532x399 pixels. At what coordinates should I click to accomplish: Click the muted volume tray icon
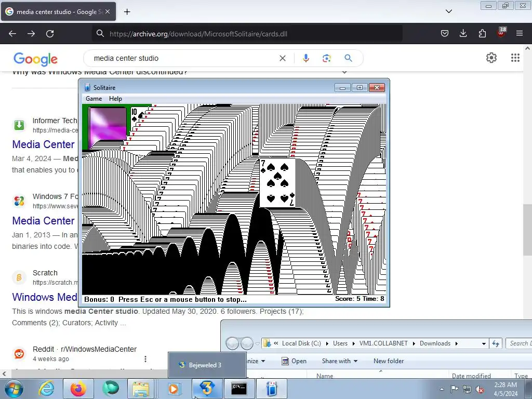click(x=480, y=390)
